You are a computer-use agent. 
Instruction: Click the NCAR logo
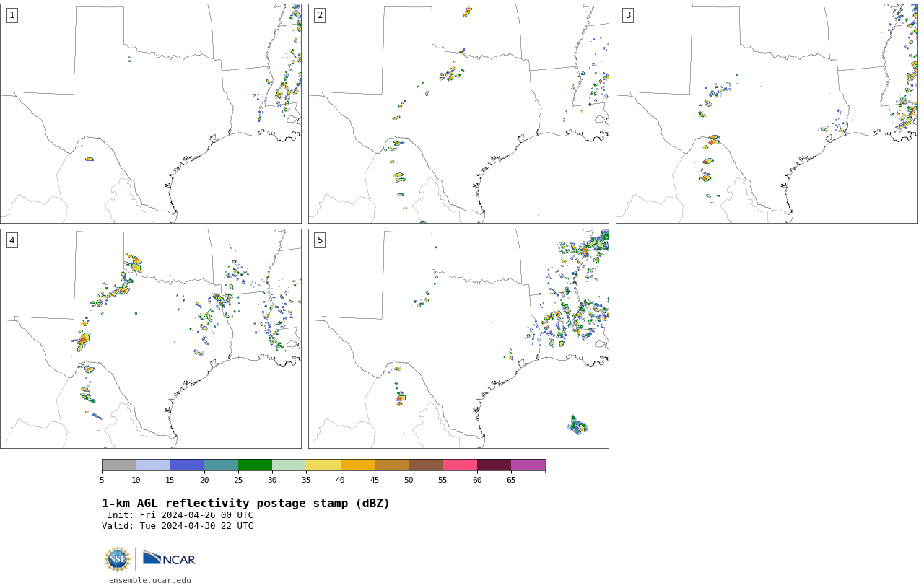tap(169, 558)
